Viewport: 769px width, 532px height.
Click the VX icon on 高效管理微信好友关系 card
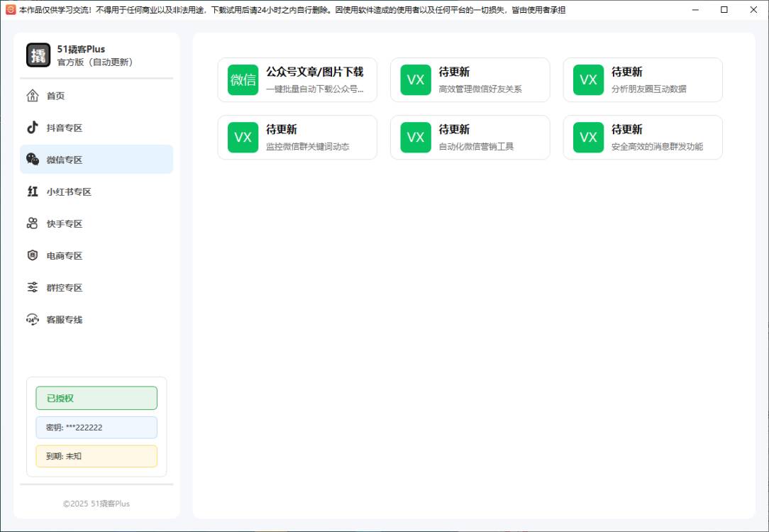click(415, 79)
